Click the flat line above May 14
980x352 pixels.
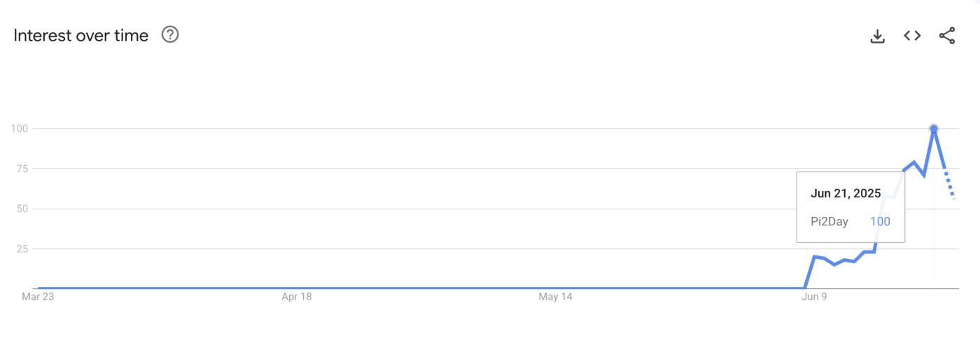point(555,288)
